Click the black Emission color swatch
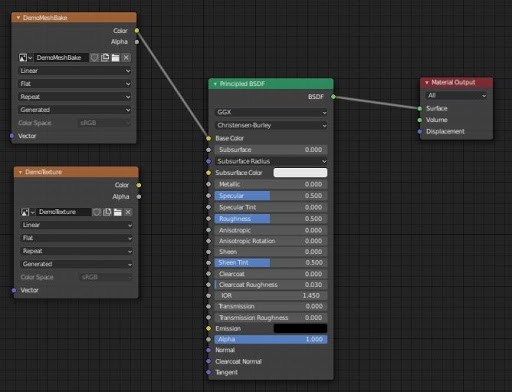The height and width of the screenshot is (392, 512). tap(300, 328)
